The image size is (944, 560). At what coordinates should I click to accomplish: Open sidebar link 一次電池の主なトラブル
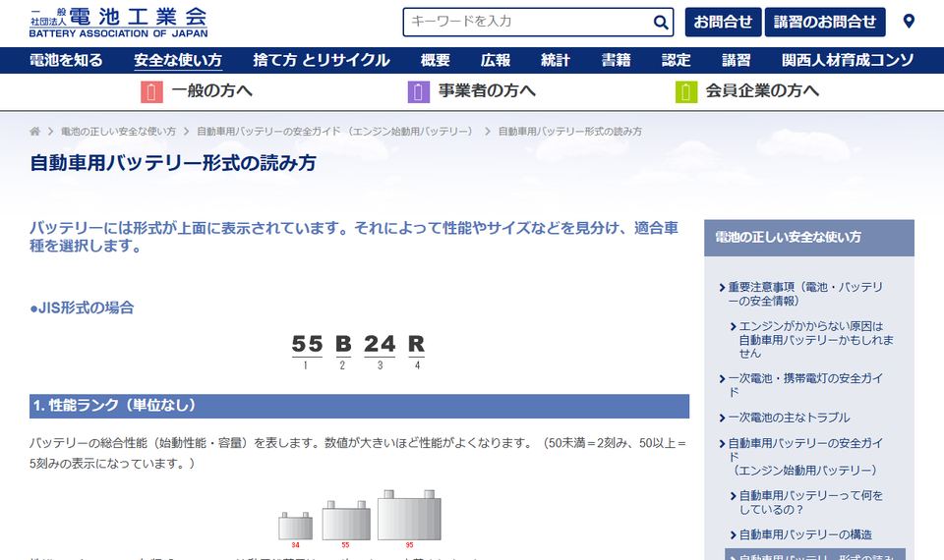pyautogui.click(x=789, y=418)
